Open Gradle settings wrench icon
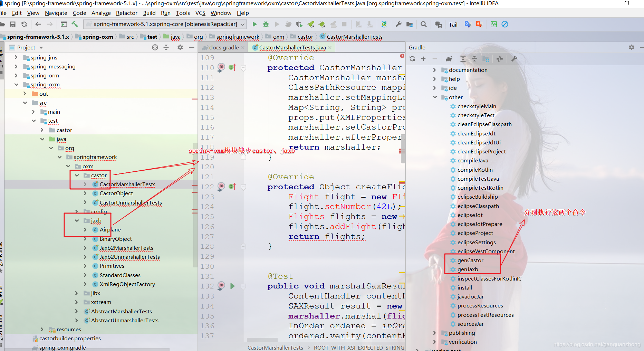The height and width of the screenshot is (351, 644). pos(514,59)
